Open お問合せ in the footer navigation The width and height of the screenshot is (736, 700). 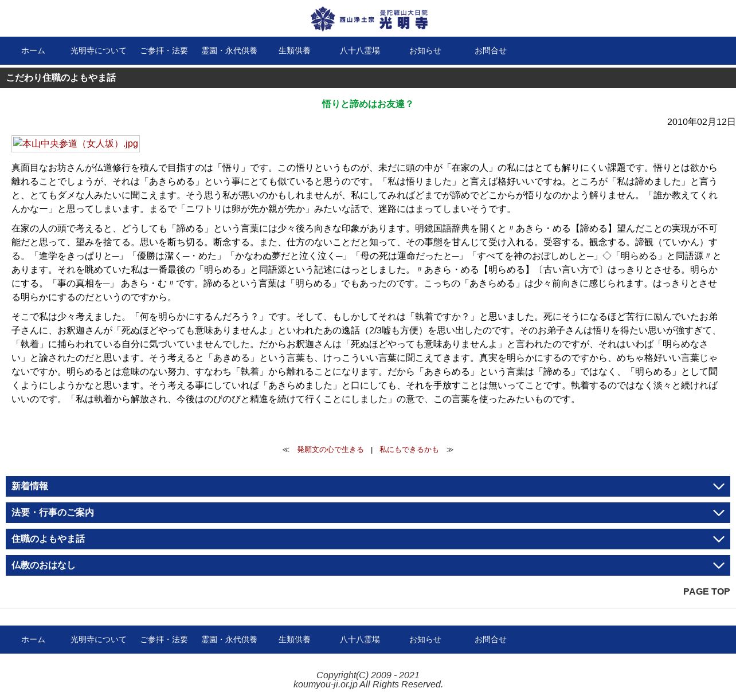(x=491, y=640)
